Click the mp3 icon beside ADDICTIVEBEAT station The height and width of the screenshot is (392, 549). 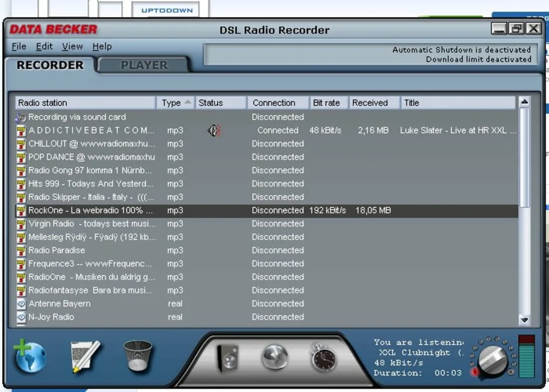[x=21, y=131]
